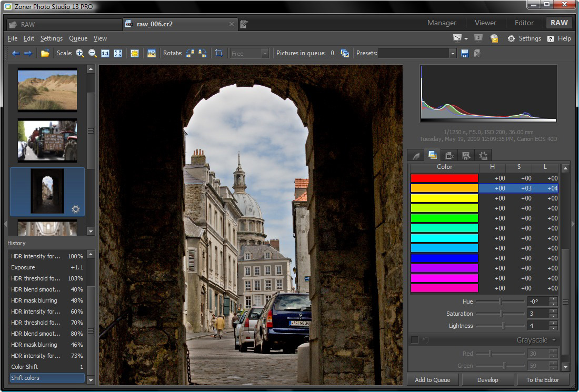Switch to the Editor tab
This screenshot has height=392, width=579.
524,23
